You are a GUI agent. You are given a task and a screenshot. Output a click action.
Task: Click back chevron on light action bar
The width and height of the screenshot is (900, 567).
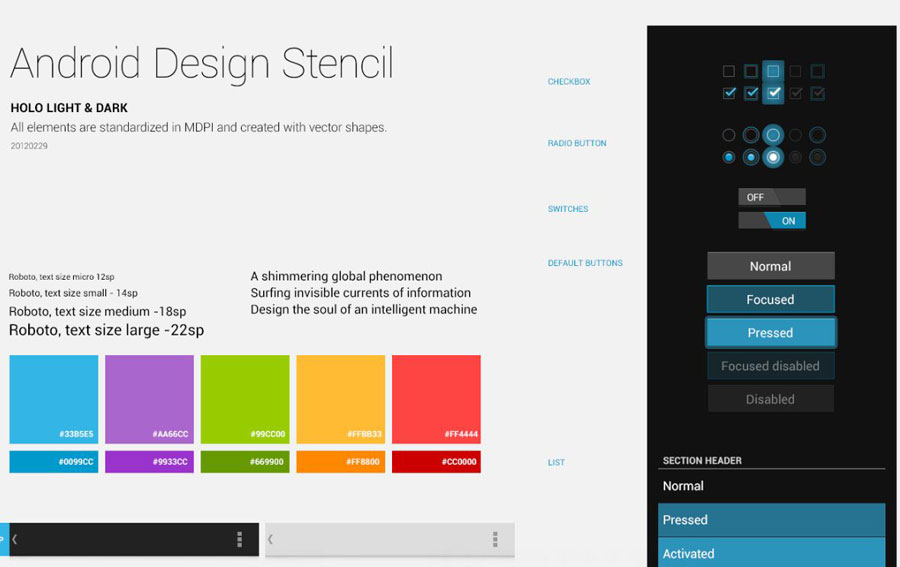coord(271,540)
